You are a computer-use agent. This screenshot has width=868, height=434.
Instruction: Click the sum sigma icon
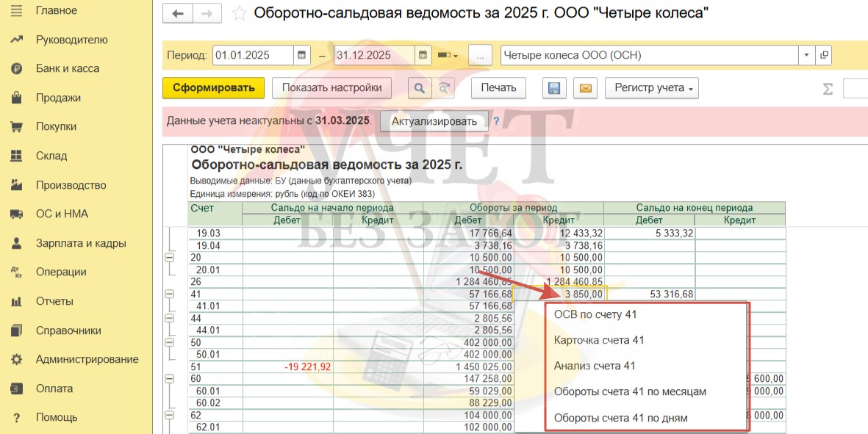[828, 89]
